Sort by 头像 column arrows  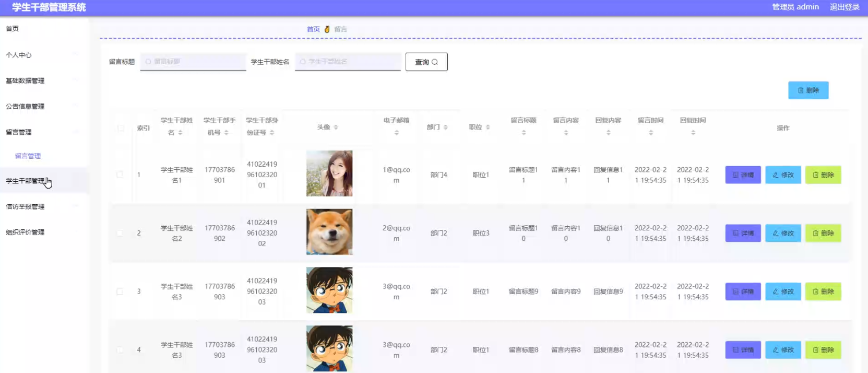point(336,127)
